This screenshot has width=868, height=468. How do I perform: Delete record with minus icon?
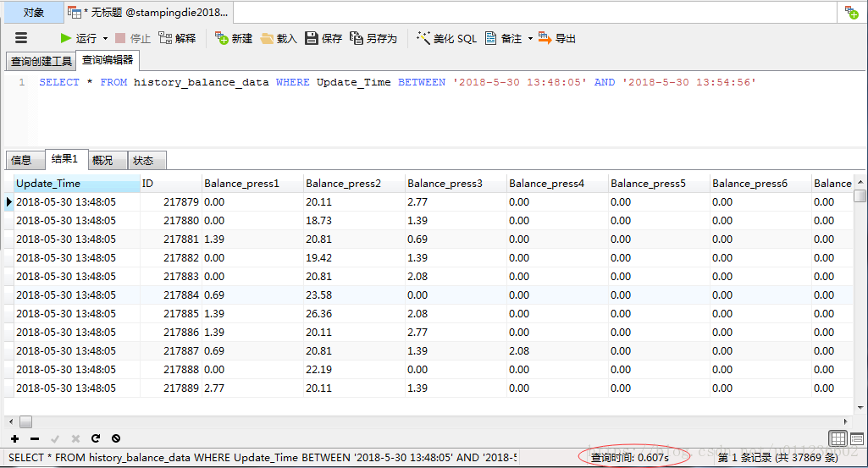pyautogui.click(x=35, y=438)
